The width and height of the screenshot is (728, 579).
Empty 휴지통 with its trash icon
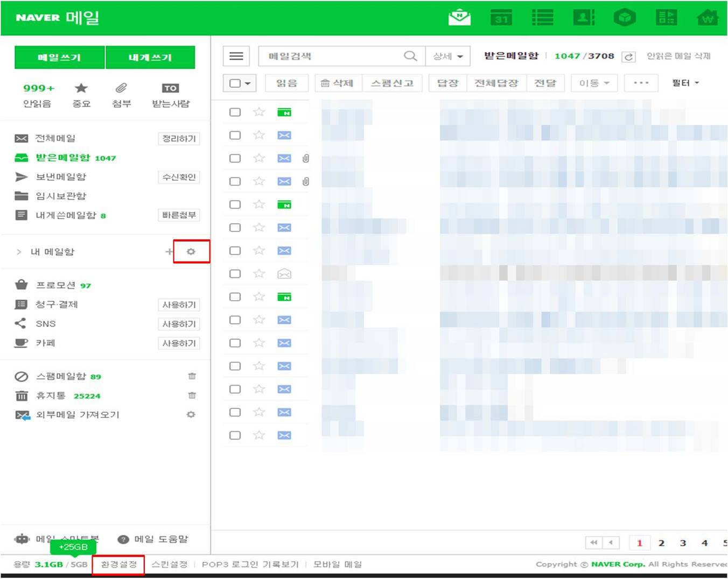(192, 396)
